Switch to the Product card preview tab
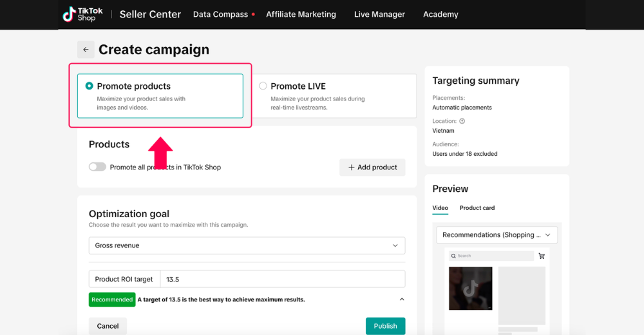 pyautogui.click(x=477, y=208)
